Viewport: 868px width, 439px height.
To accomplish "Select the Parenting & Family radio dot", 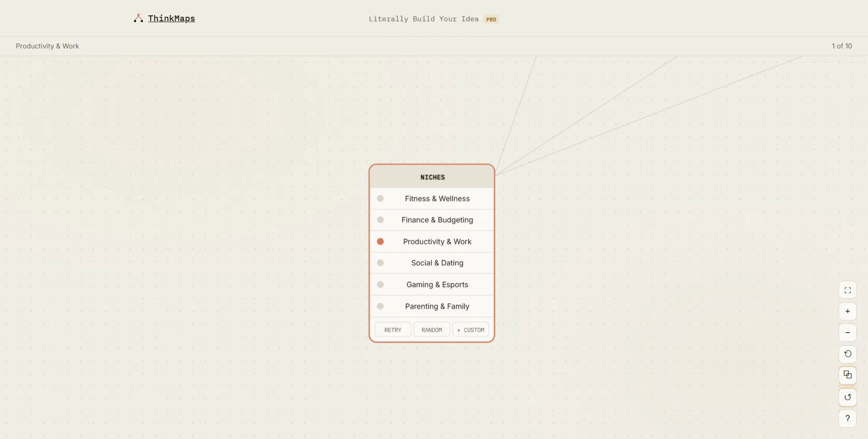I will (380, 306).
